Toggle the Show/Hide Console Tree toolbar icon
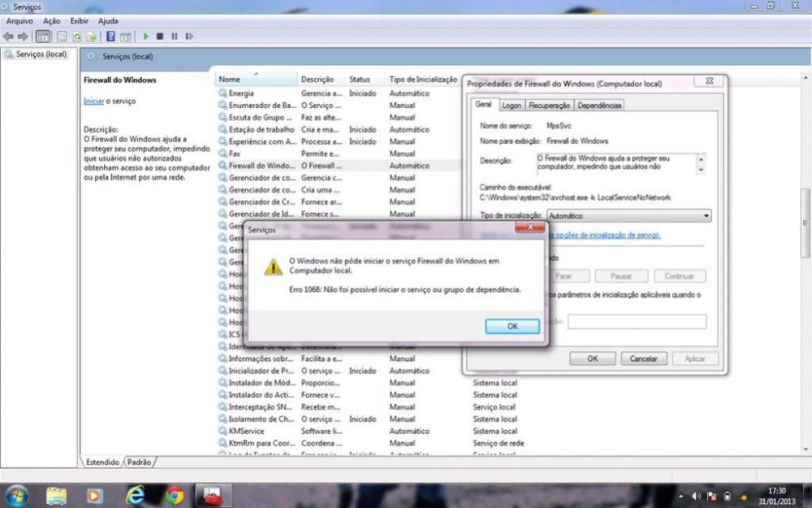 click(44, 37)
